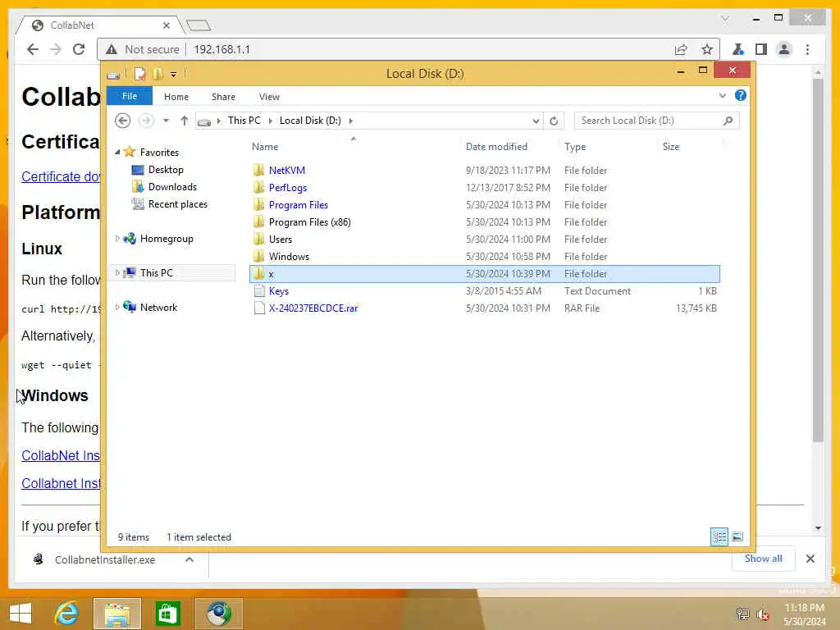Sort by Date modified column
This screenshot has width=840, height=630.
coord(496,147)
